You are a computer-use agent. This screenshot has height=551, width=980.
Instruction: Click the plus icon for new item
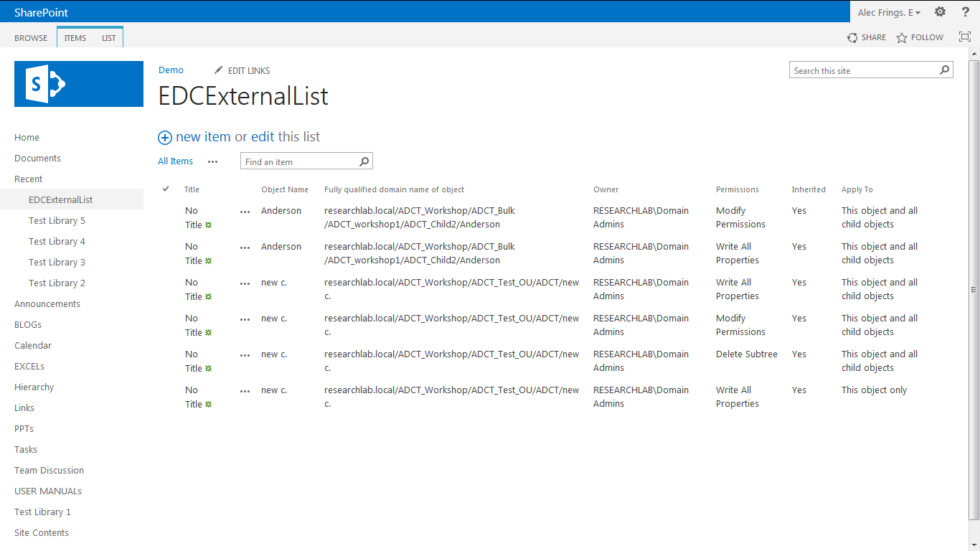pyautogui.click(x=165, y=137)
